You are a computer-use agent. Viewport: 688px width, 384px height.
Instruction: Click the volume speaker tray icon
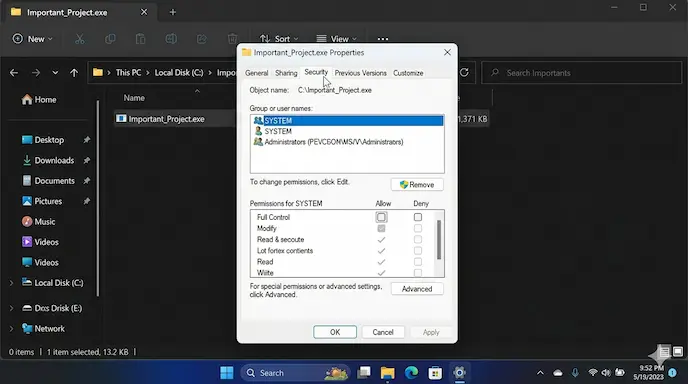click(606, 373)
